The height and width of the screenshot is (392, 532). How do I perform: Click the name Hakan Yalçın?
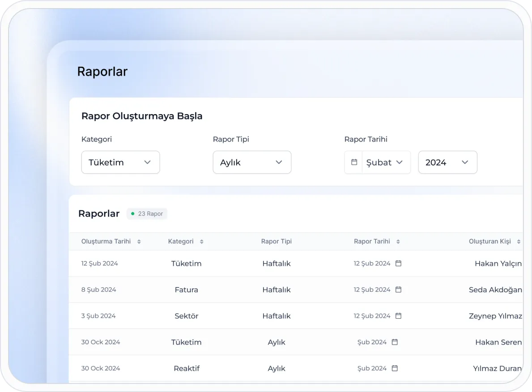pos(498,264)
